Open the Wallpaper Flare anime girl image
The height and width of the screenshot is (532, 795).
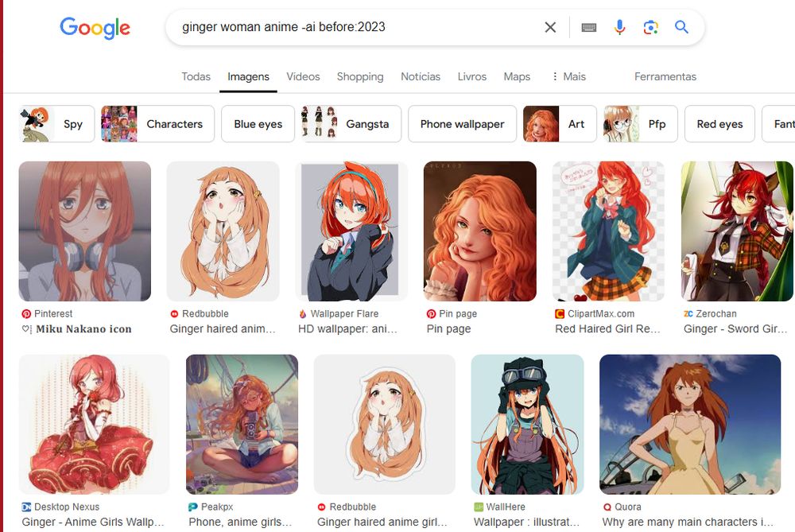pyautogui.click(x=351, y=231)
